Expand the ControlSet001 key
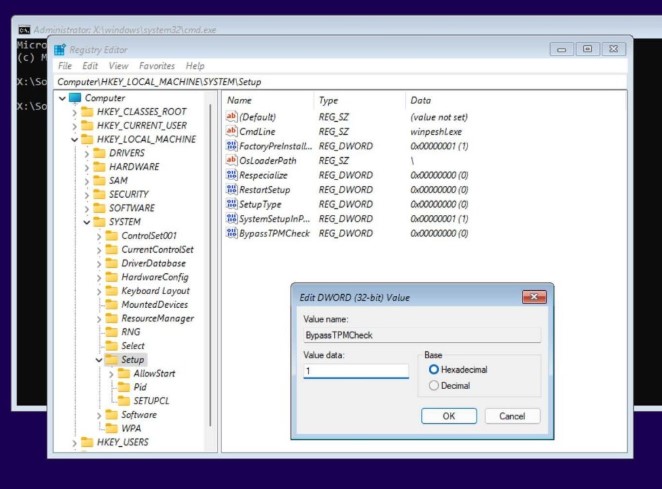Screen dimensions: 662x489 98,235
